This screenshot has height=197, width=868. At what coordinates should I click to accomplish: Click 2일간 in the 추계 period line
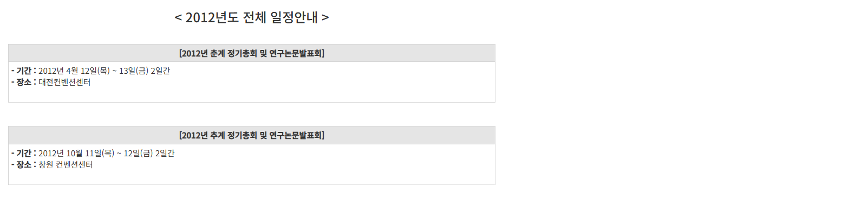click(x=165, y=153)
